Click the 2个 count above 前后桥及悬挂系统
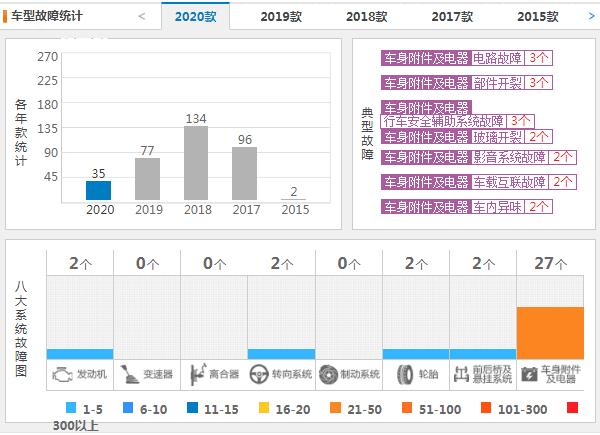 [x=483, y=263]
